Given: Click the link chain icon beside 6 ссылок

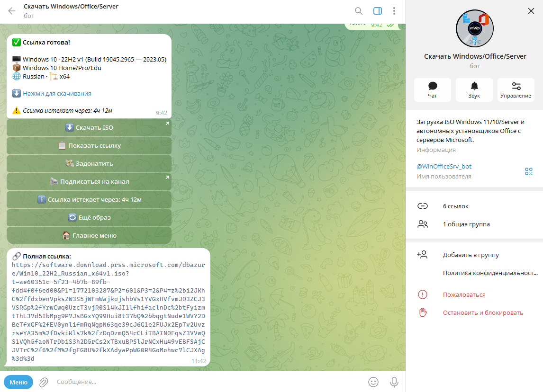Looking at the screenshot, I should tap(423, 206).
